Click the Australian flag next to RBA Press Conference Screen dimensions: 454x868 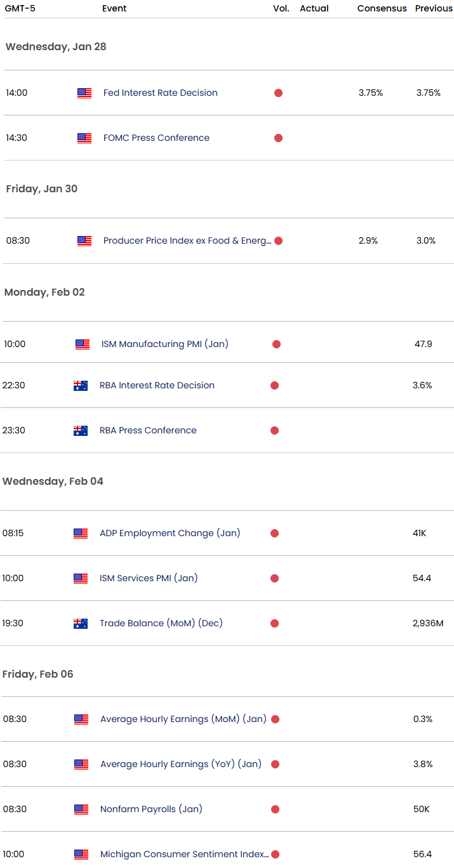81,431
